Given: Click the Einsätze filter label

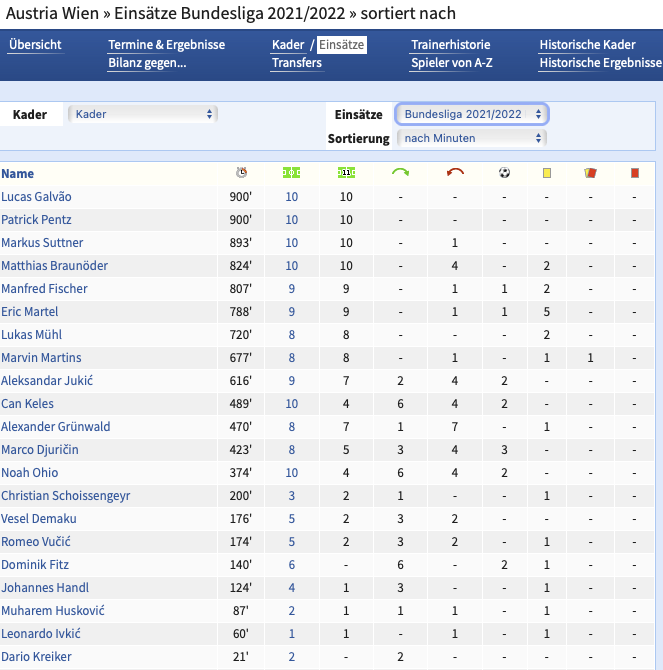Looking at the screenshot, I should click(358, 115).
